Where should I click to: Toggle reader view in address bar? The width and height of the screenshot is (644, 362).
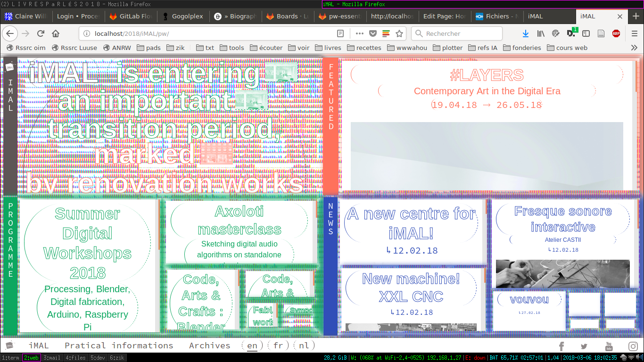[340, 33]
